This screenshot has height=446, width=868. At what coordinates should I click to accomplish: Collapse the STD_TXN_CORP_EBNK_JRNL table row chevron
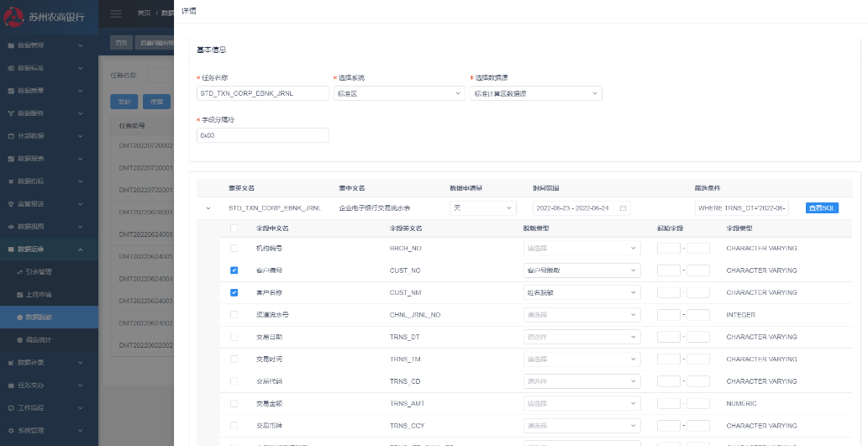coord(208,208)
